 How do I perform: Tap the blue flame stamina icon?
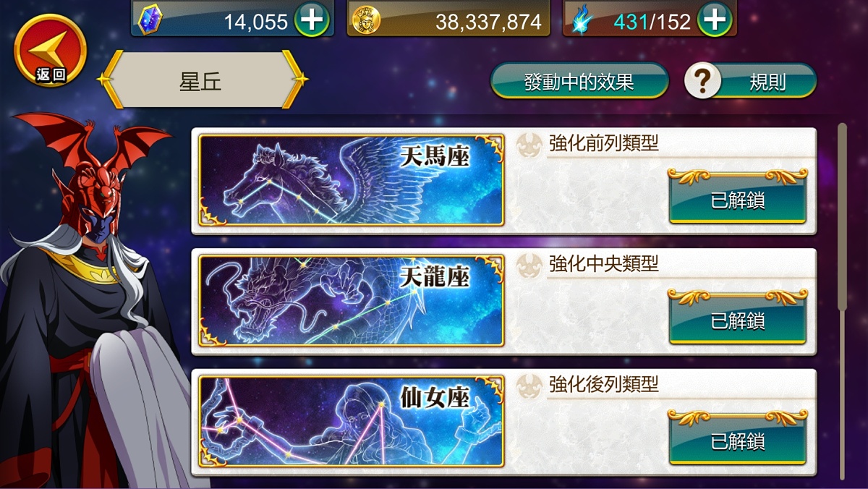click(x=581, y=21)
